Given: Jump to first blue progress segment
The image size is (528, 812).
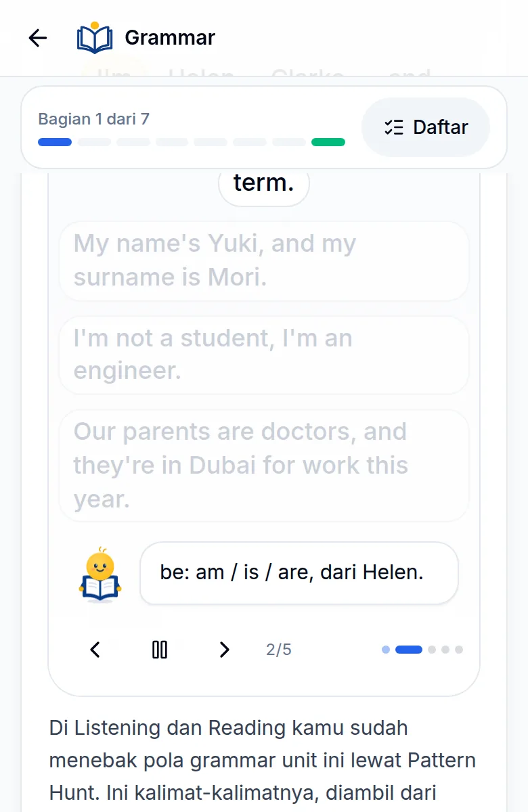Looking at the screenshot, I should [x=55, y=142].
